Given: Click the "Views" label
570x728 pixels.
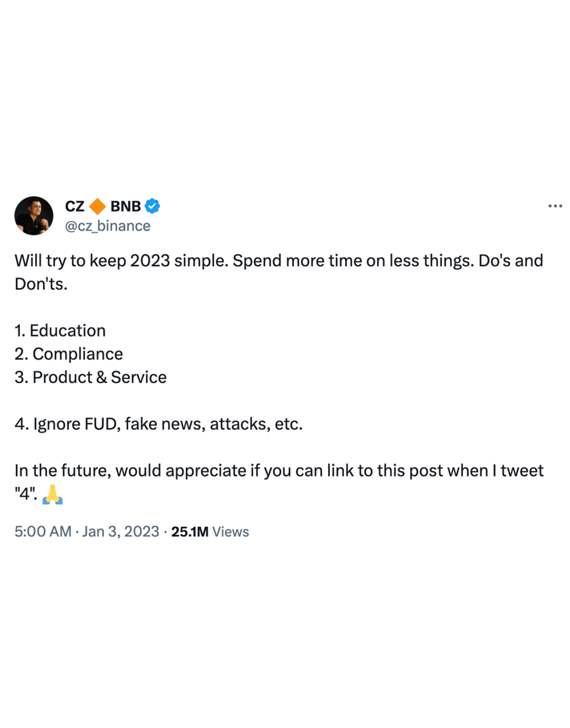Looking at the screenshot, I should (231, 532).
